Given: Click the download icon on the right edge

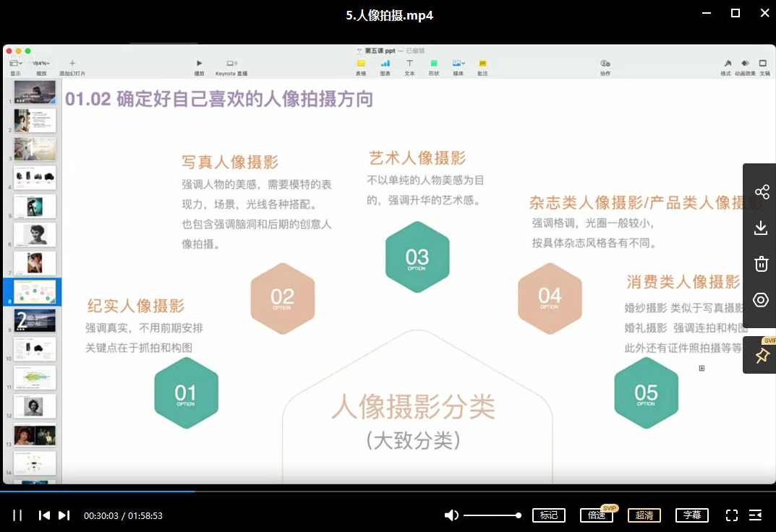Looking at the screenshot, I should pyautogui.click(x=761, y=228).
